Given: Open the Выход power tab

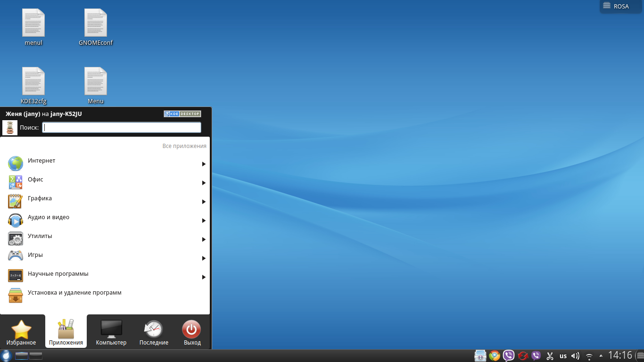Looking at the screenshot, I should click(192, 332).
